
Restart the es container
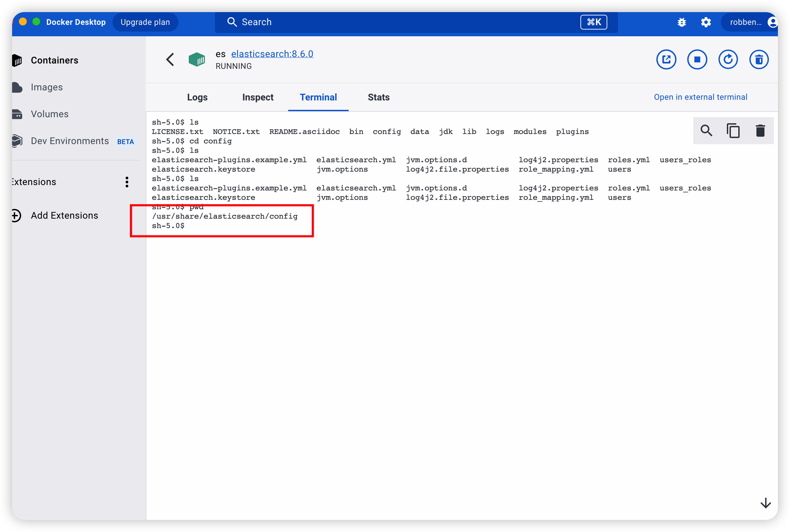point(728,60)
